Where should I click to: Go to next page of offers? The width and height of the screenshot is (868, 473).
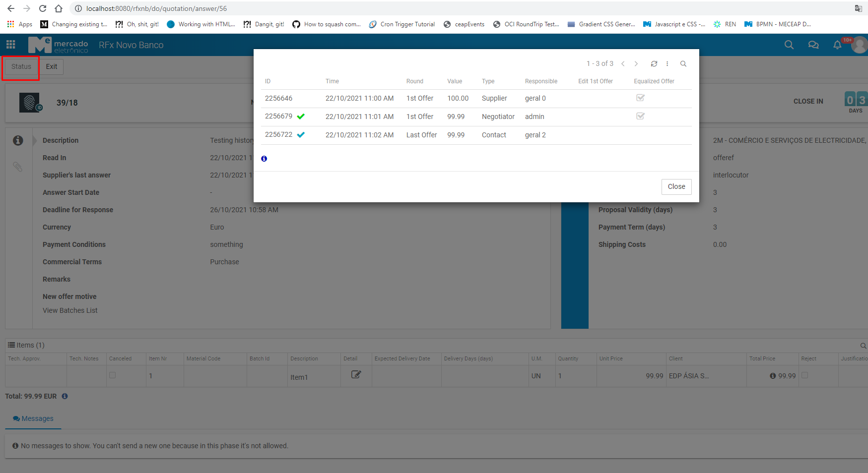636,64
